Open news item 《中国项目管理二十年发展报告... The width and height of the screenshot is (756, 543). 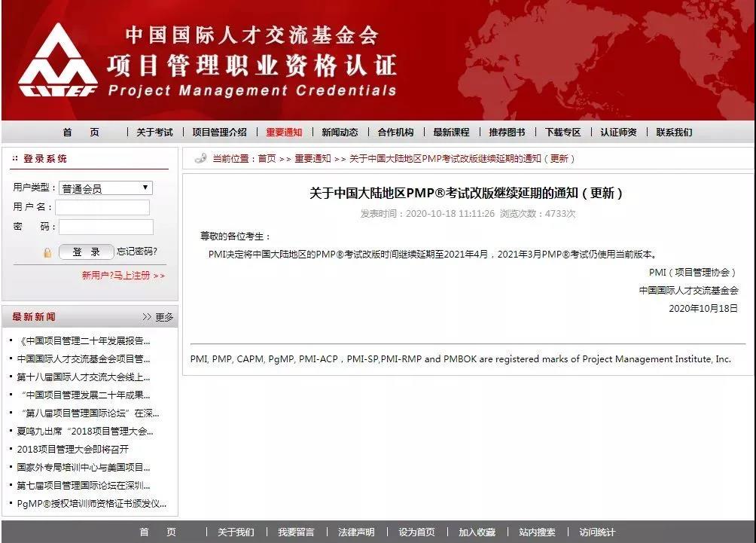[x=84, y=341]
